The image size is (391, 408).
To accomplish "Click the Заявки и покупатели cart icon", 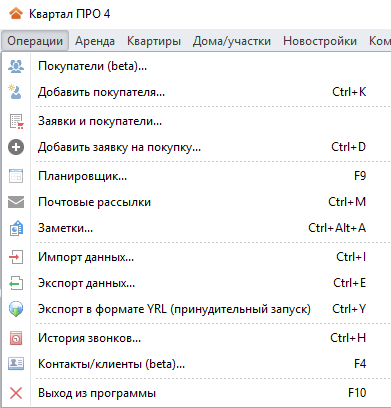I will (16, 121).
